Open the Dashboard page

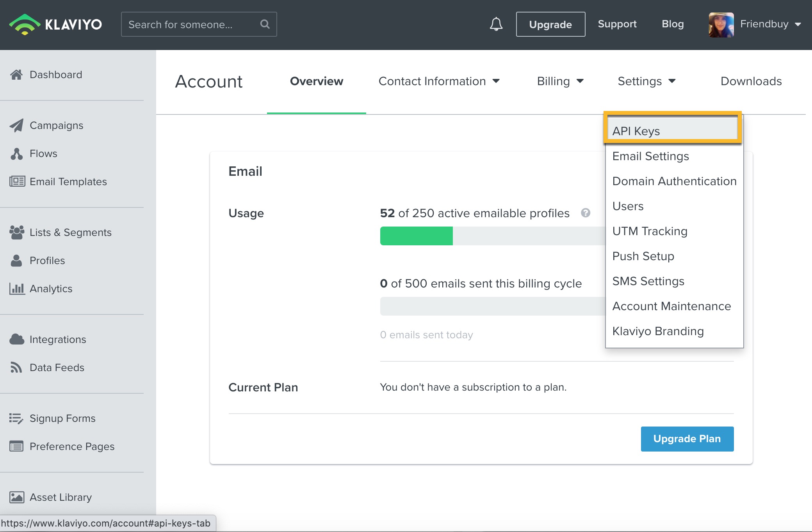coord(56,75)
